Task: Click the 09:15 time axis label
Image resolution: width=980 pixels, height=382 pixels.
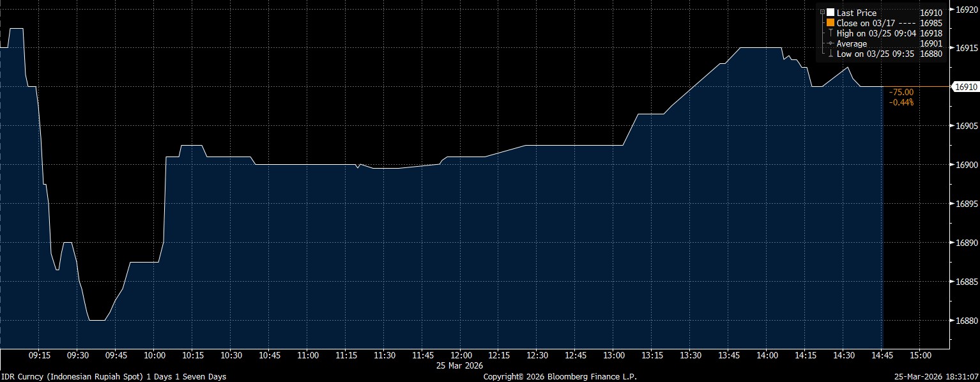Action: point(40,355)
